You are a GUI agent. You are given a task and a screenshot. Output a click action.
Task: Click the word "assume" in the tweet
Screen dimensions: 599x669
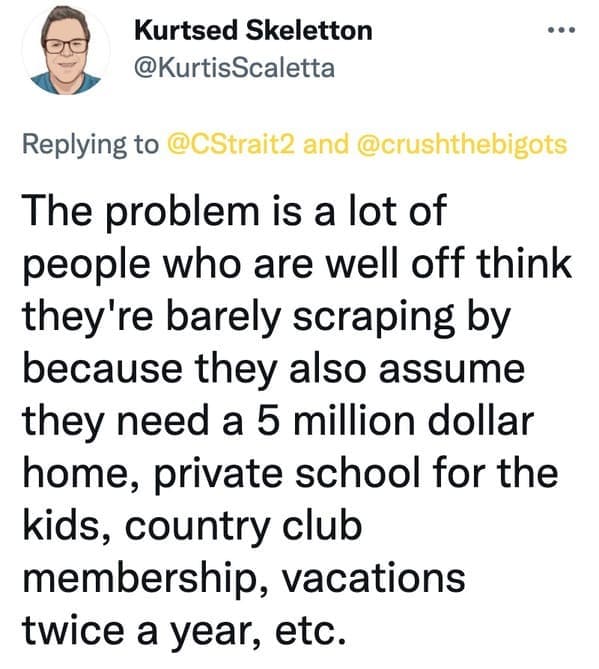tap(451, 370)
